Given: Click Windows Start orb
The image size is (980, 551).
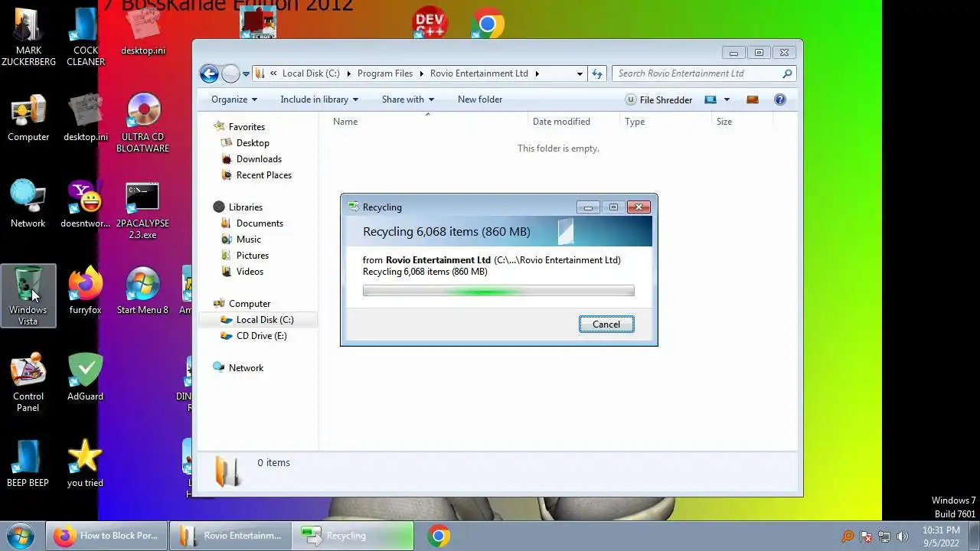Looking at the screenshot, I should point(21,536).
